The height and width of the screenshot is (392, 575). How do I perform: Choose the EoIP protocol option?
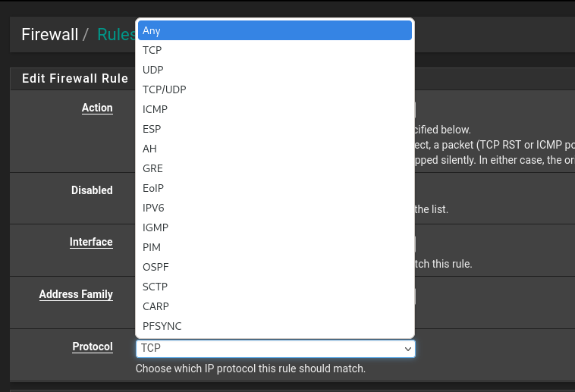click(275, 188)
